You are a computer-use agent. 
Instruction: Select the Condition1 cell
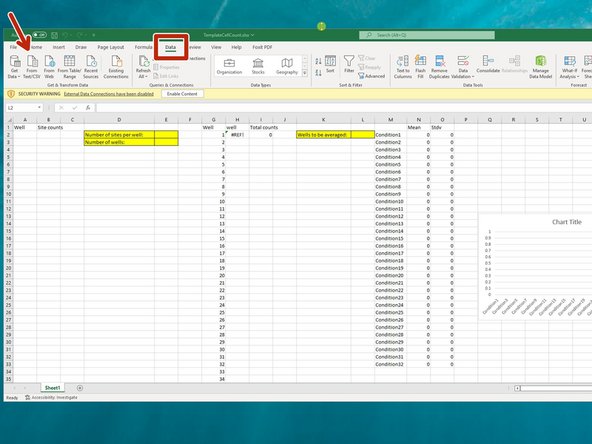point(390,135)
